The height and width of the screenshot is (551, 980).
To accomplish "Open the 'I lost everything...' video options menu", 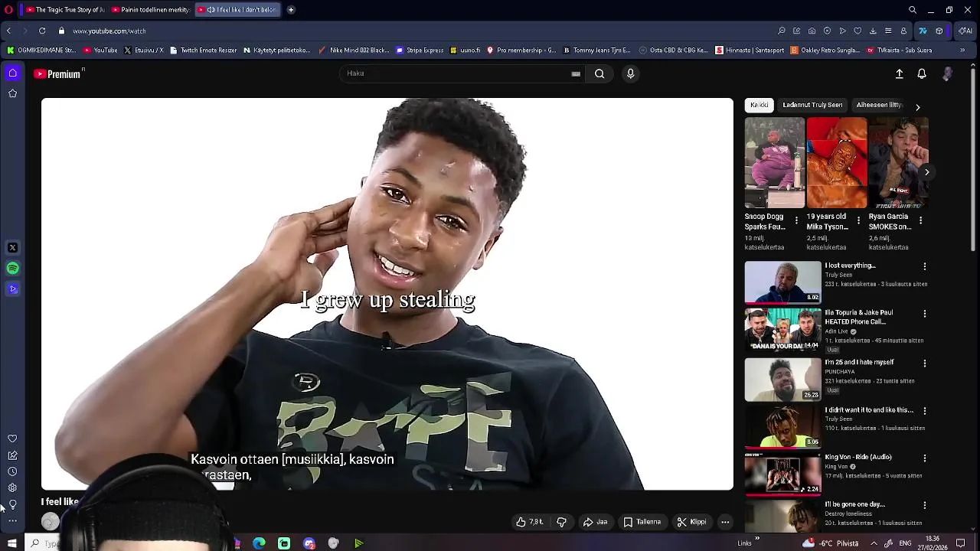I will (925, 266).
